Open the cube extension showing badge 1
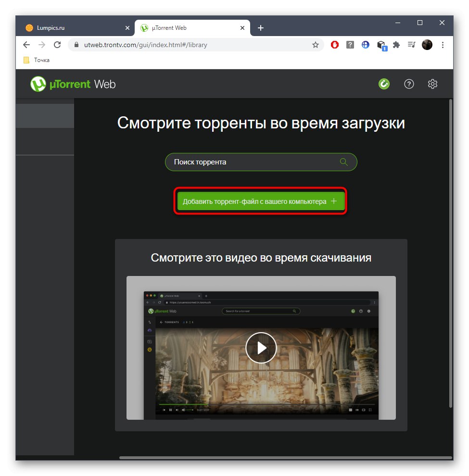Screen dimensions: 469x476 (381, 45)
